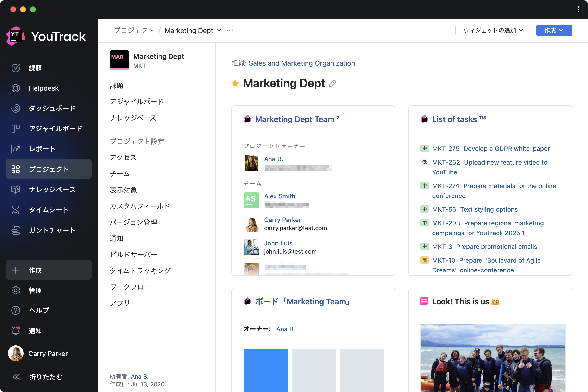Open アジャイルボード icon in the dark sidebar
The height and width of the screenshot is (392, 588).
coord(15,128)
